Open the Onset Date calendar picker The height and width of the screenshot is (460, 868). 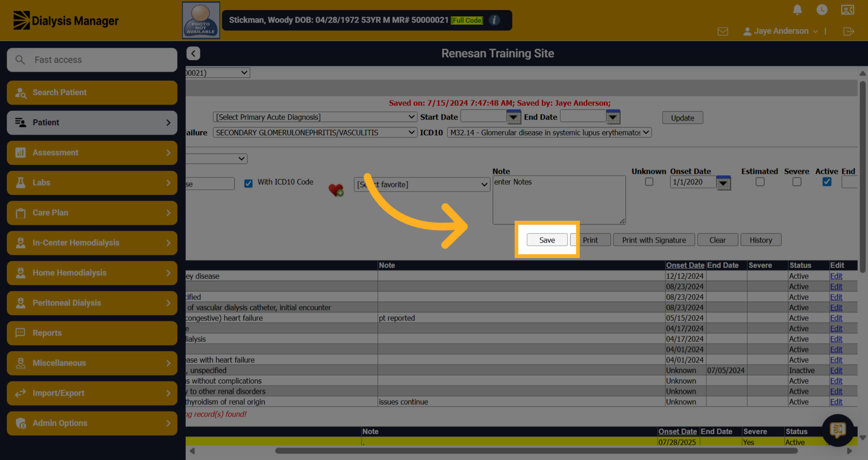(723, 183)
